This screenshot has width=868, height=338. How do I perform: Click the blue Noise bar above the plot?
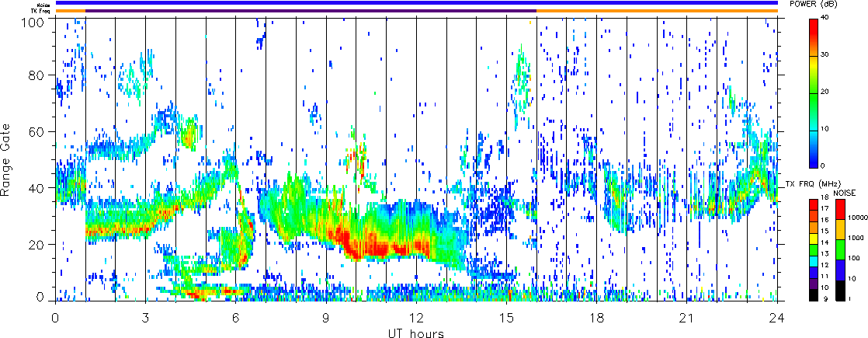[x=416, y=3]
